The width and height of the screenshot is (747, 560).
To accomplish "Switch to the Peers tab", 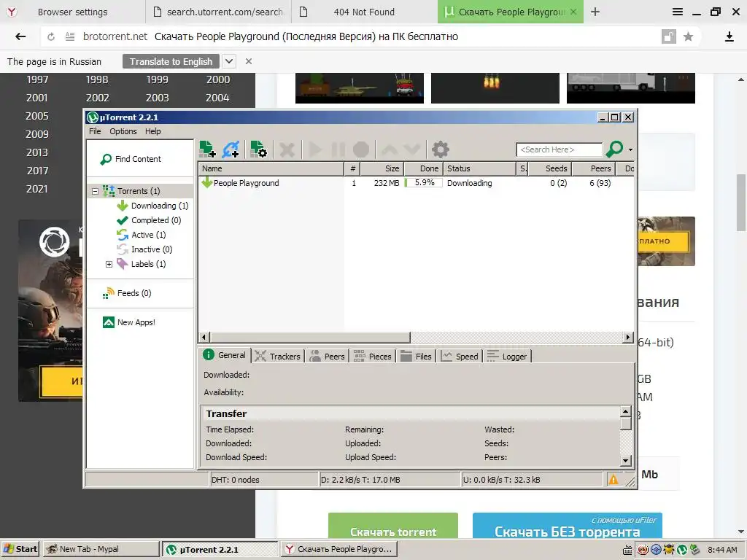I will pyautogui.click(x=328, y=357).
